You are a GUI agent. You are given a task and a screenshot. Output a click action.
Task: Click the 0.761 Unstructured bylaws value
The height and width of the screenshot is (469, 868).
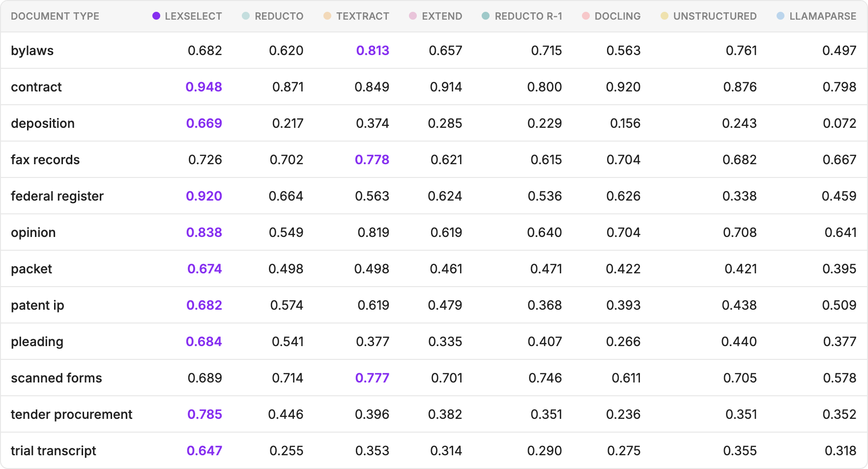click(741, 51)
